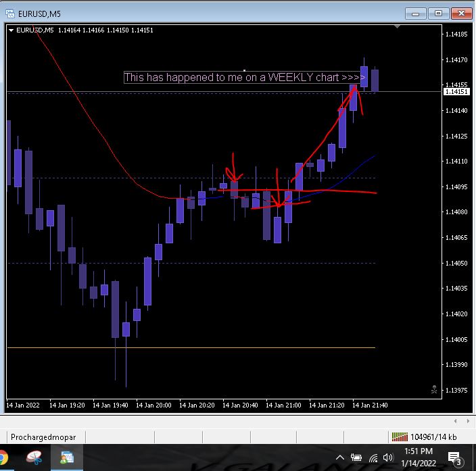Image resolution: width=476 pixels, height=471 pixels.
Task: Open the MetaTrader taskbar icon
Action: [66, 458]
